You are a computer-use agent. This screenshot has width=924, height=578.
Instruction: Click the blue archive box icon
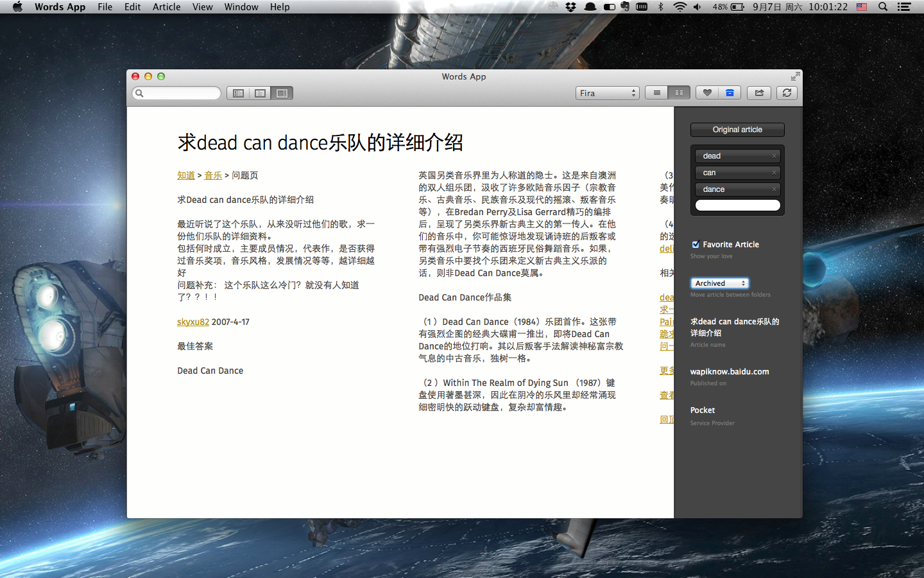(730, 93)
